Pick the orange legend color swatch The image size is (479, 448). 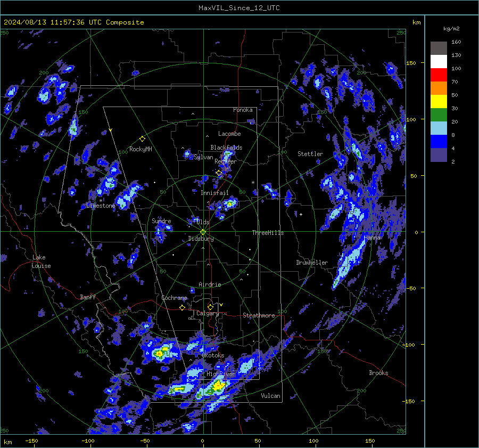point(439,88)
